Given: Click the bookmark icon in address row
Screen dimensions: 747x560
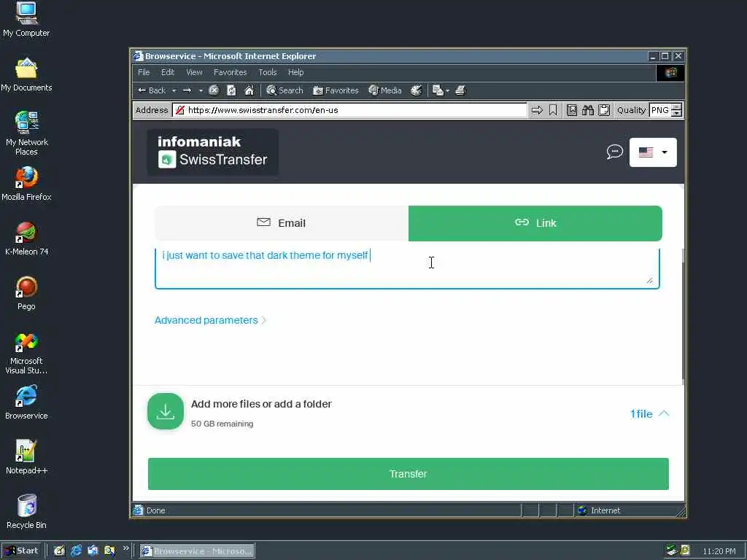Looking at the screenshot, I should point(553,111).
